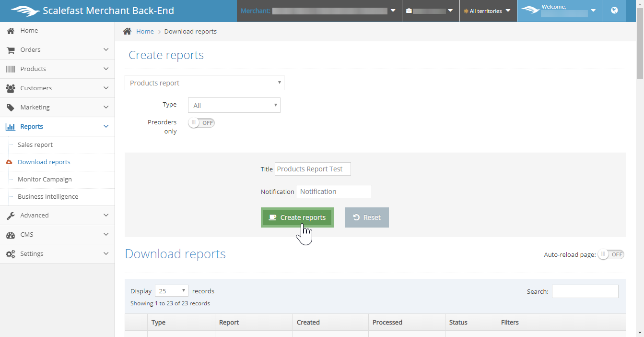The width and height of the screenshot is (644, 337).
Task: Click the Marketing tag icon
Action: [x=11, y=108]
